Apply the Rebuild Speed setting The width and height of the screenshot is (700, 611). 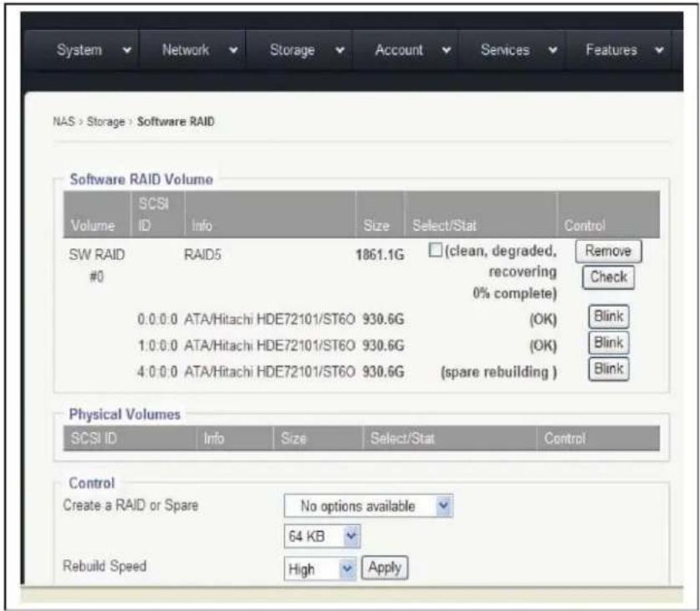385,568
